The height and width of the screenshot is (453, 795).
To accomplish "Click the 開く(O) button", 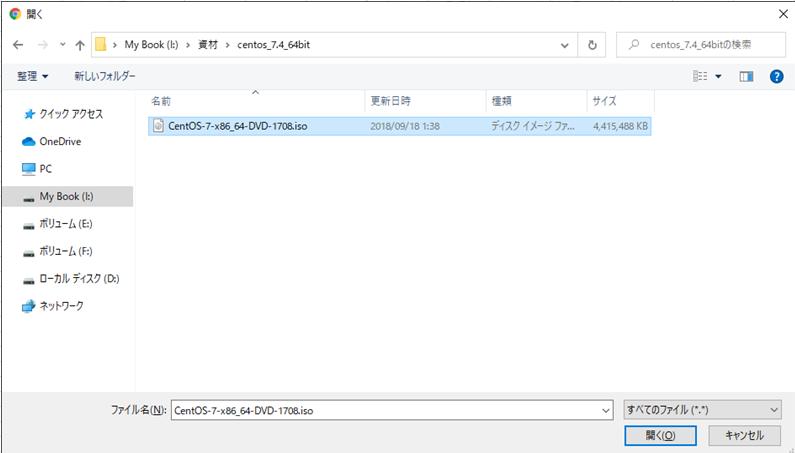I will (x=660, y=435).
